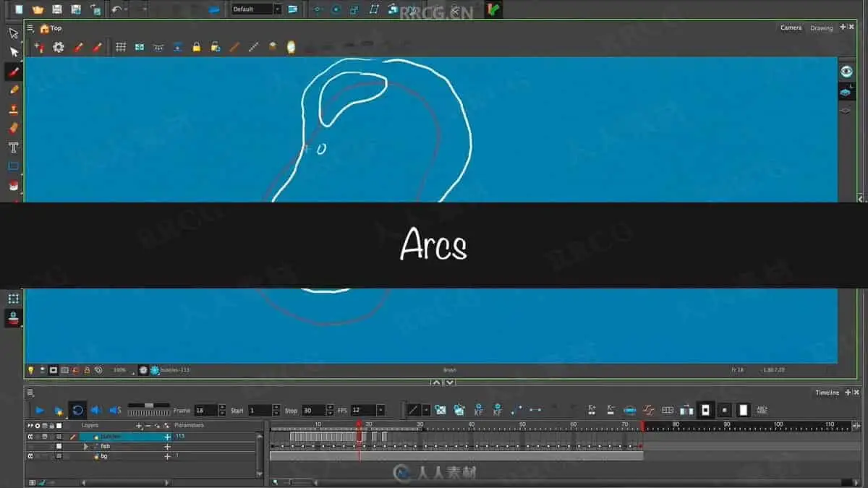Screen dimensions: 868x488
Task: Select the Rectangle shape tool
Action: point(13,166)
